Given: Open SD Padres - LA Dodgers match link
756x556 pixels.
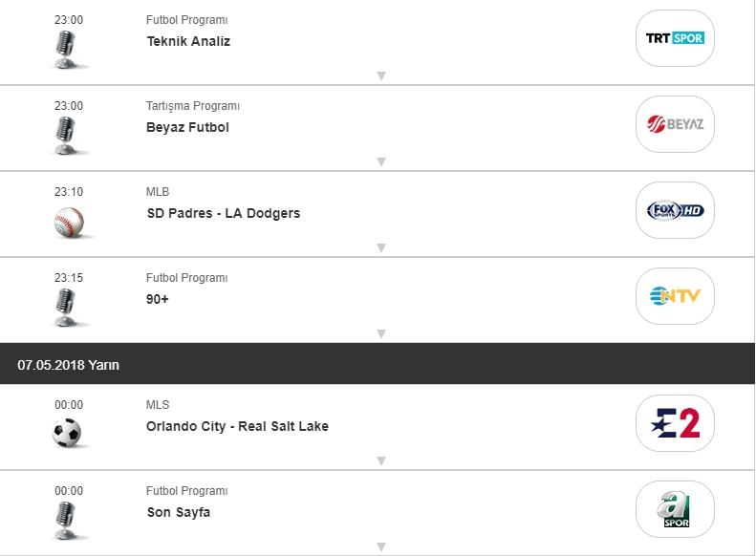Looking at the screenshot, I should click(x=223, y=213).
